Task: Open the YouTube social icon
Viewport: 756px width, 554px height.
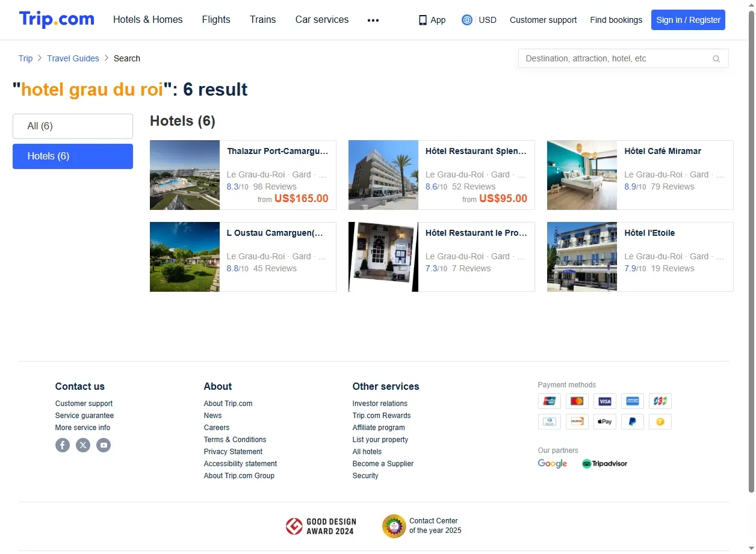Action: point(104,445)
